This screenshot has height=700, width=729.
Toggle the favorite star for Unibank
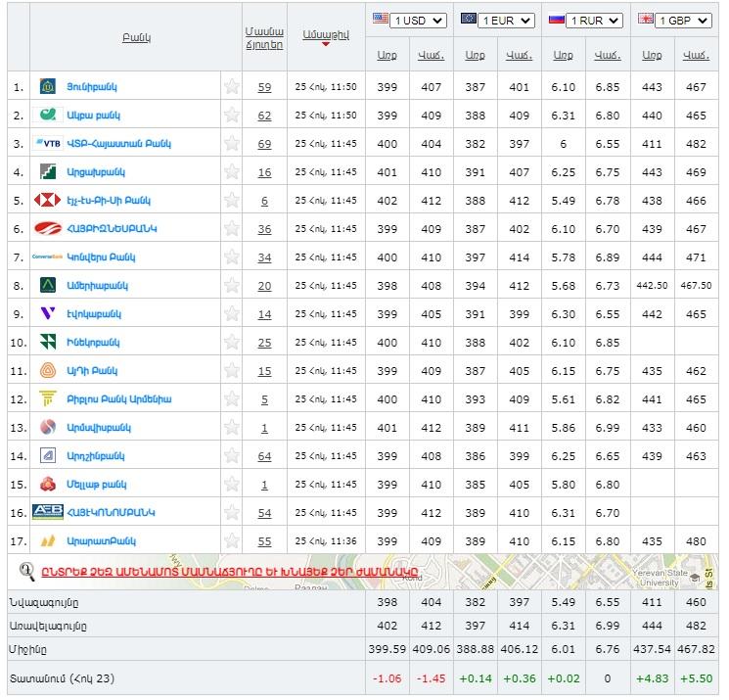point(232,87)
